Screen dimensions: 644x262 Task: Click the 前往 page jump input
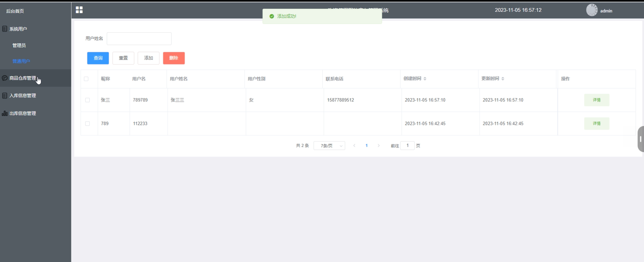[408, 145]
